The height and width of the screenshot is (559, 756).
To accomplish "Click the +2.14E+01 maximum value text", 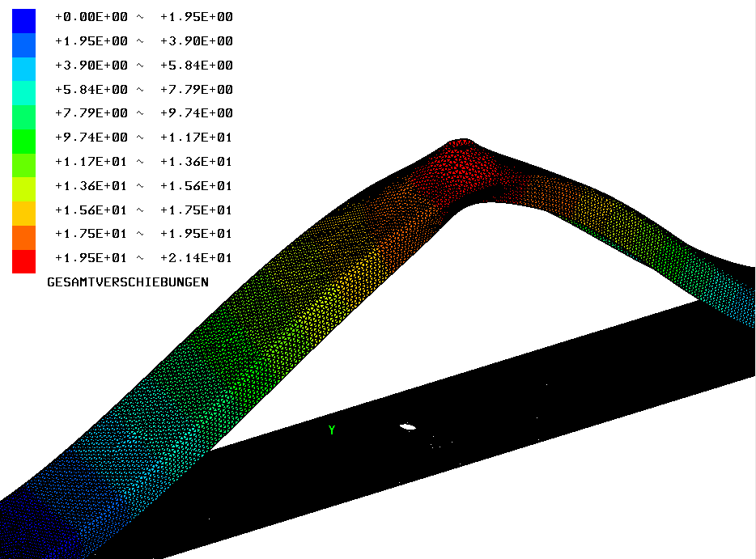I will click(196, 258).
